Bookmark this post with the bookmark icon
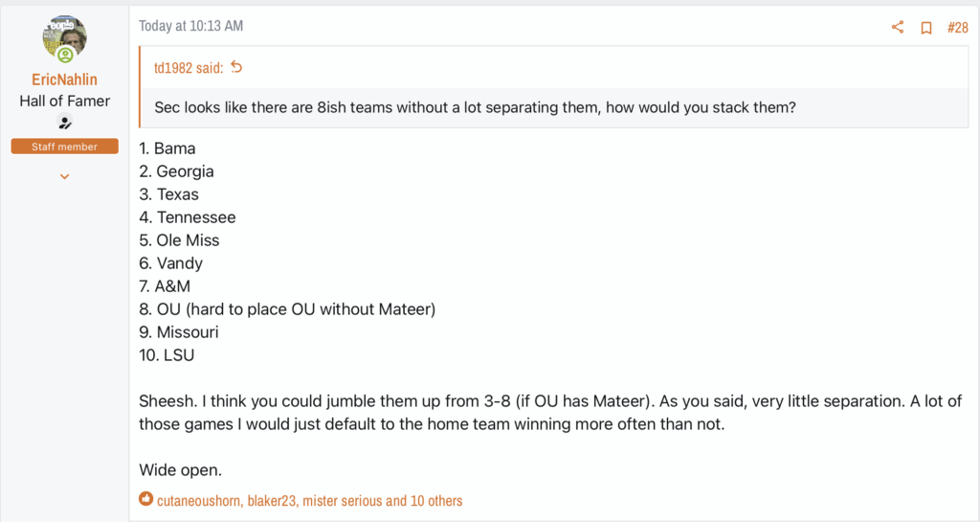980x522 pixels. (x=926, y=27)
